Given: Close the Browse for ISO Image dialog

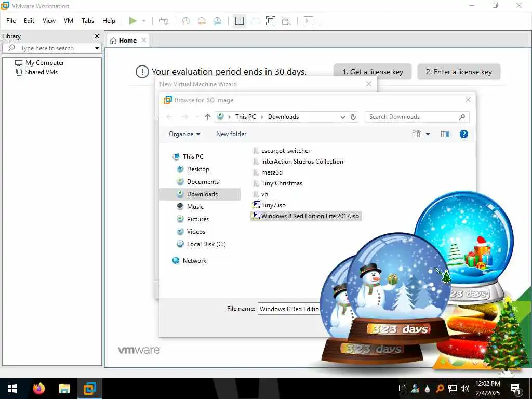Looking at the screenshot, I should tap(468, 100).
